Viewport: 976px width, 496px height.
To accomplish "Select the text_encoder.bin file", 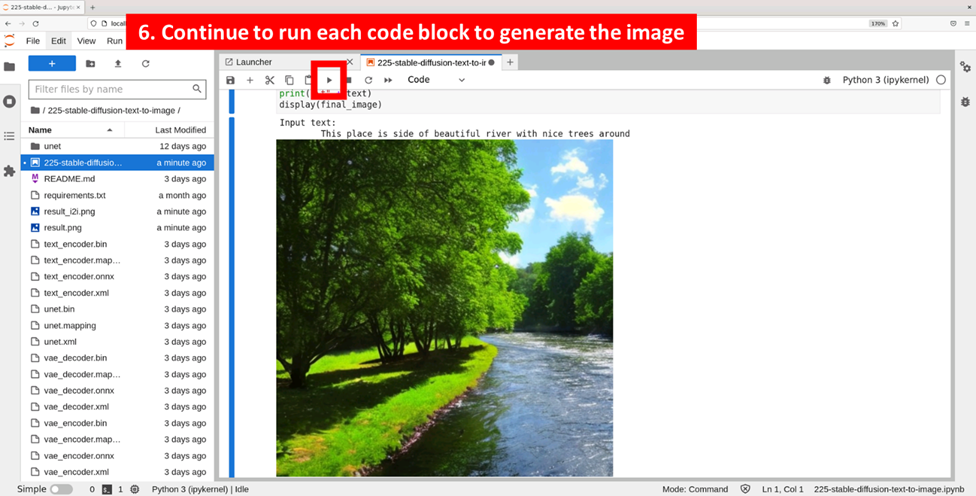I will [118, 244].
